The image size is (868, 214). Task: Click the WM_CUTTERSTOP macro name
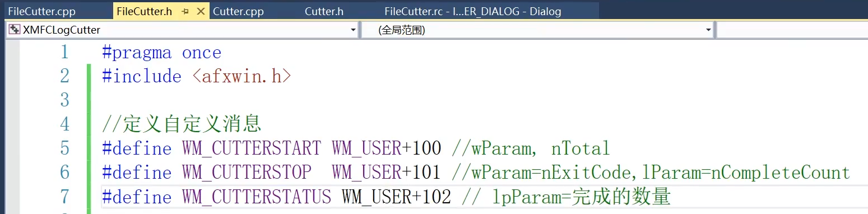(x=246, y=173)
